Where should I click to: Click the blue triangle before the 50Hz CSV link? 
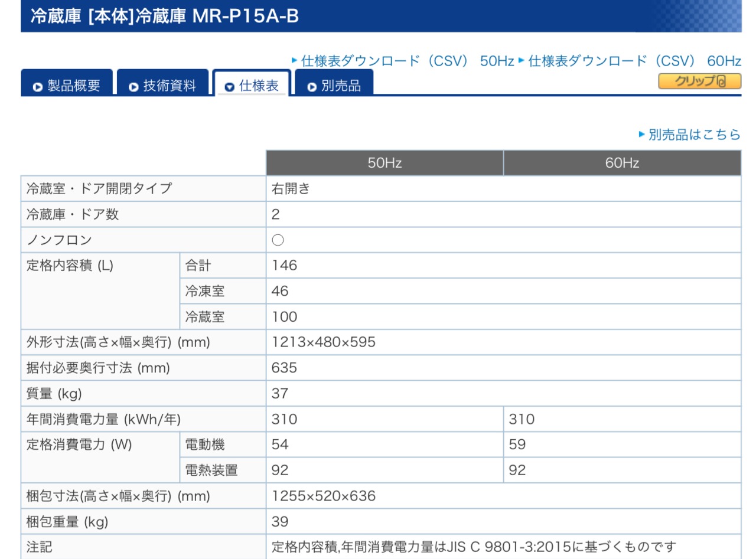[x=295, y=60]
